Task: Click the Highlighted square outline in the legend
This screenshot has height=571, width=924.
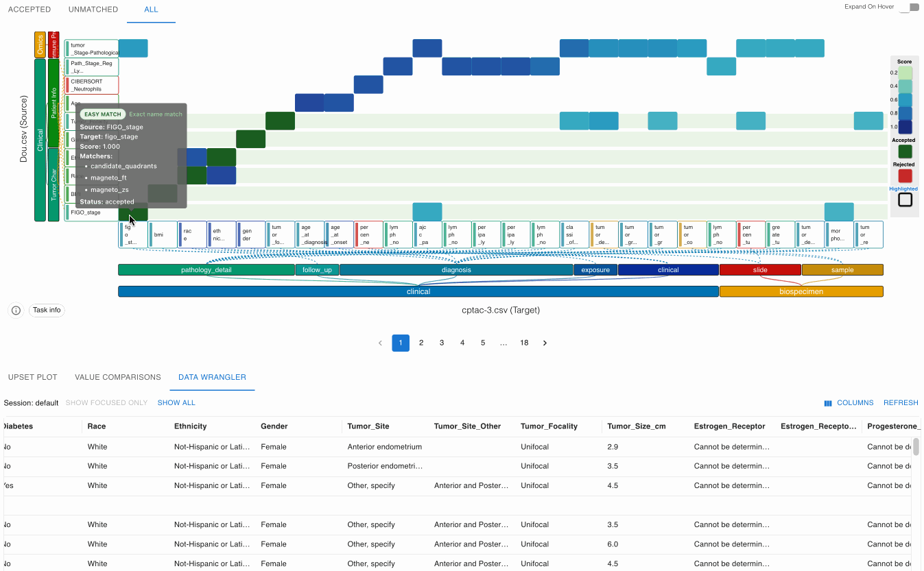Action: 905,199
